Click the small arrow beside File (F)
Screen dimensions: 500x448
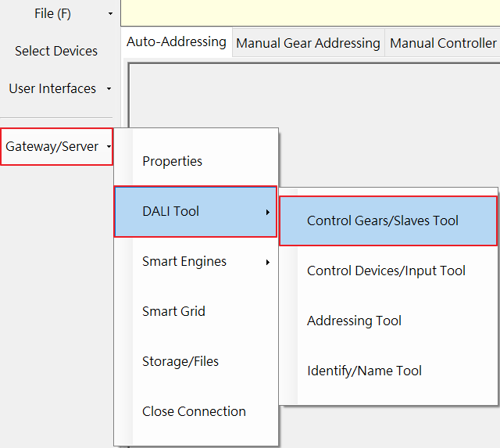coord(110,13)
